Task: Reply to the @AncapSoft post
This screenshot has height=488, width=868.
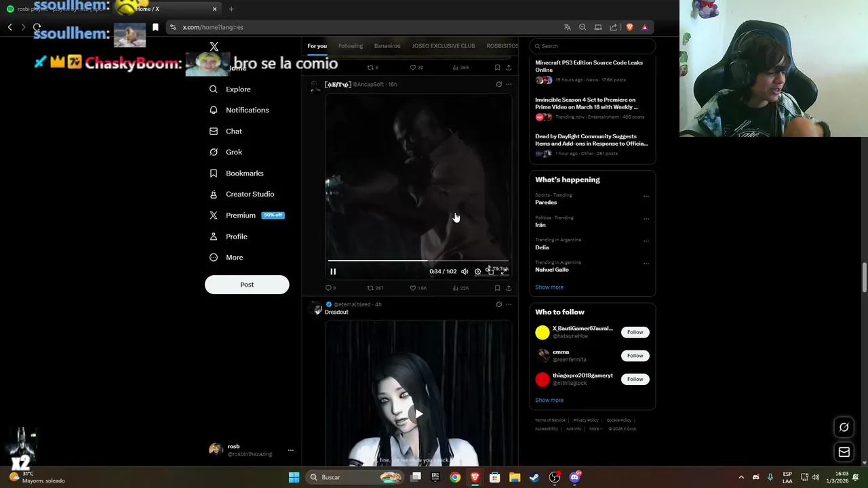Action: pyautogui.click(x=330, y=288)
